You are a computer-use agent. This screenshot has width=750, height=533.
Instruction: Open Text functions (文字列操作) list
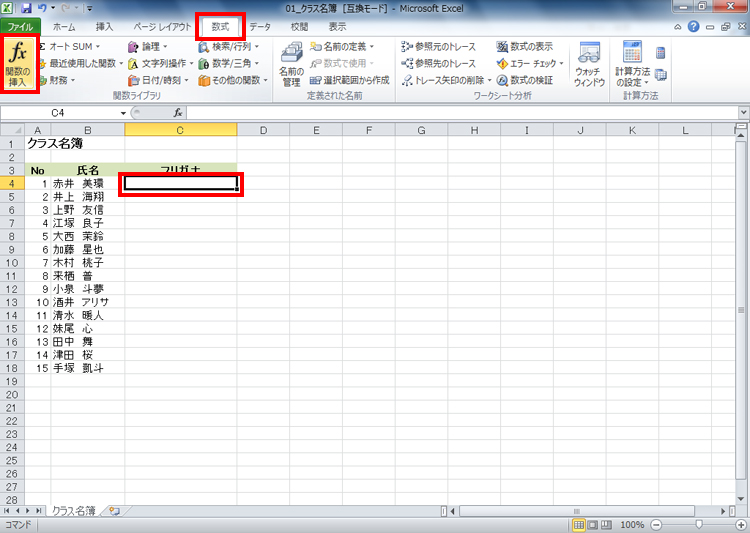pyautogui.click(x=160, y=63)
